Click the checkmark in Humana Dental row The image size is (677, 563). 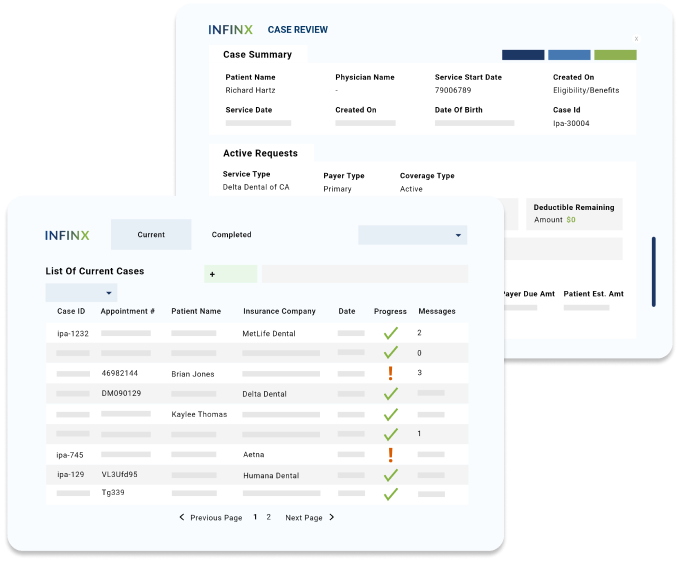[x=391, y=475]
